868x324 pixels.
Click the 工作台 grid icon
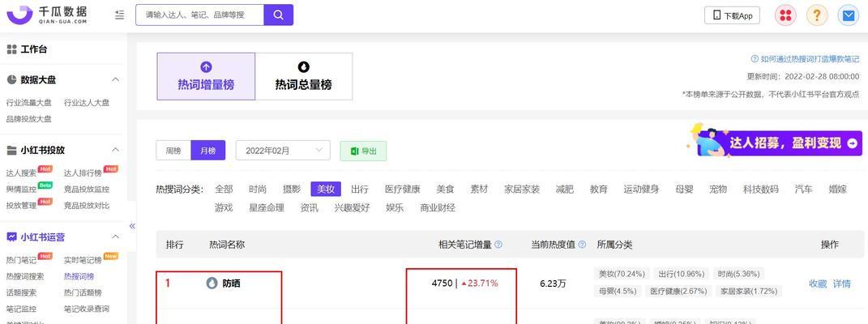click(x=11, y=49)
